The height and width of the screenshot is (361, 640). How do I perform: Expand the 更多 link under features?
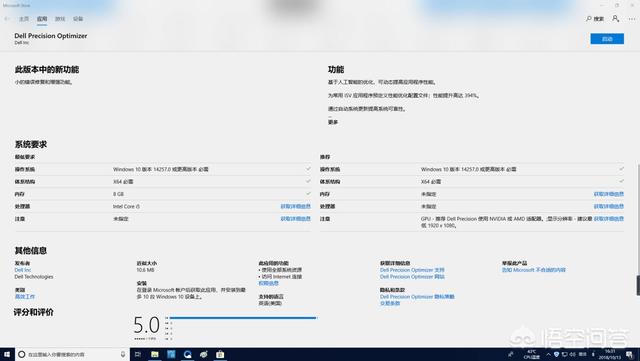[333, 122]
